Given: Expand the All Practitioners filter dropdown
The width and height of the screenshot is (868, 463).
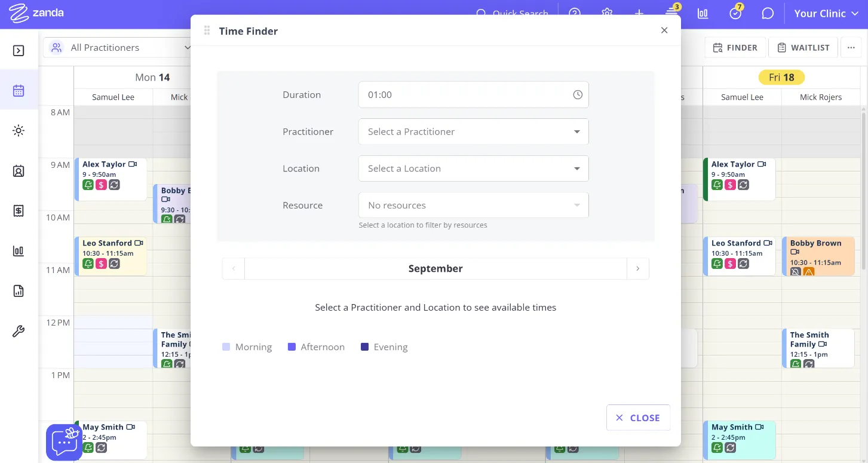Looking at the screenshot, I should point(119,48).
